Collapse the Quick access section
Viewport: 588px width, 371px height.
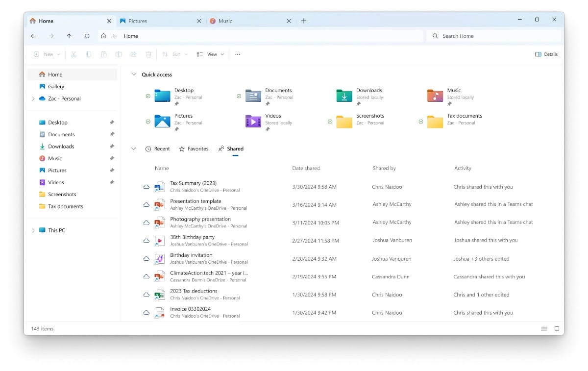pos(134,74)
